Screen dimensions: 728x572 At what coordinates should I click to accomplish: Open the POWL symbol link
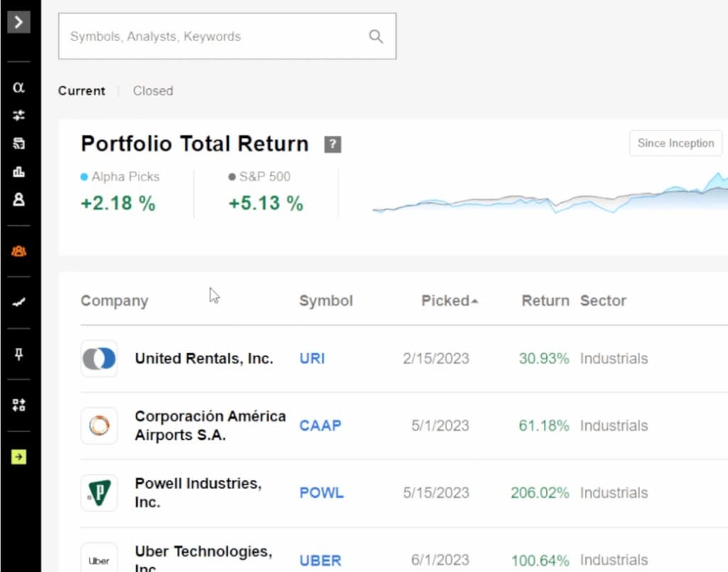322,493
